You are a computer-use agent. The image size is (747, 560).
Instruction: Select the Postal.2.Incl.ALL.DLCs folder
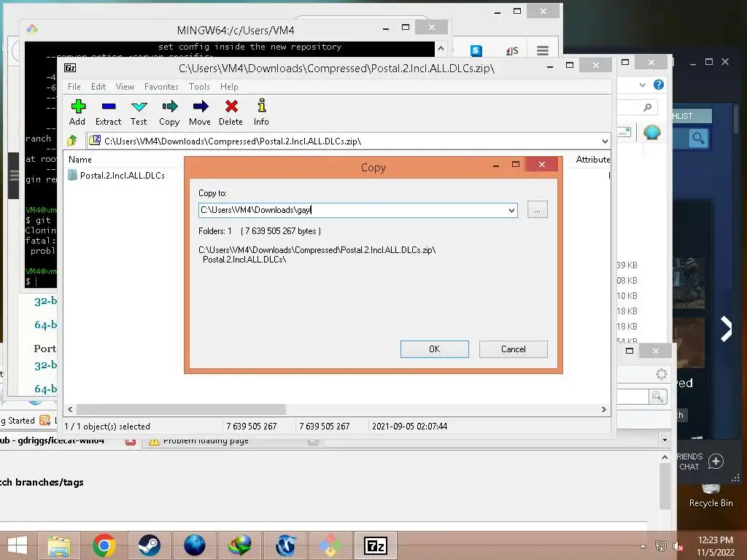point(117,175)
